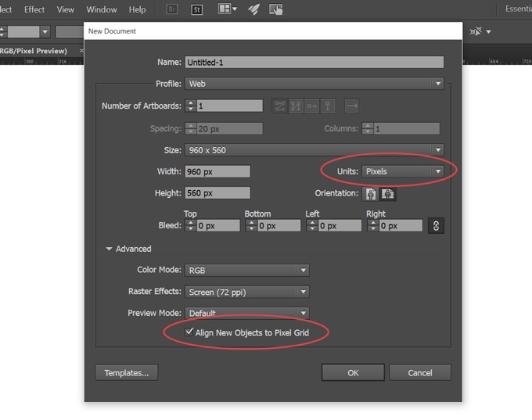Open the Effect menu
532x420 pixels.
pos(34,9)
